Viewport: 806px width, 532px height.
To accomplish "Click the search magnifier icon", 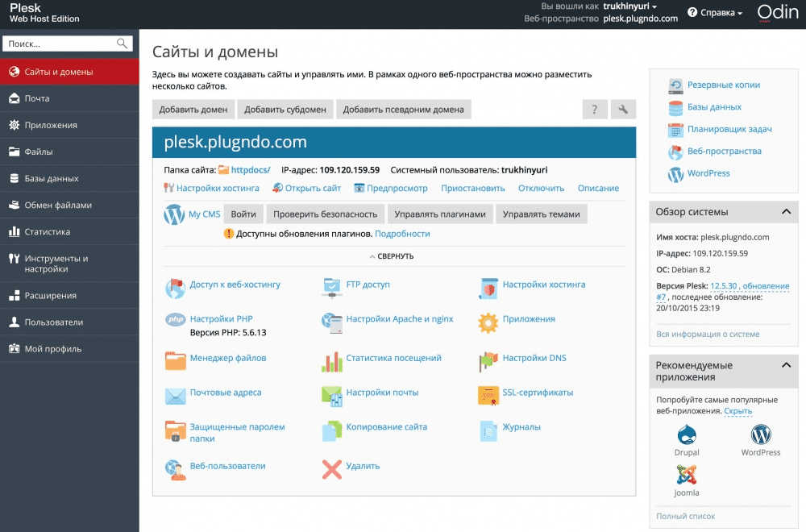I will point(122,44).
